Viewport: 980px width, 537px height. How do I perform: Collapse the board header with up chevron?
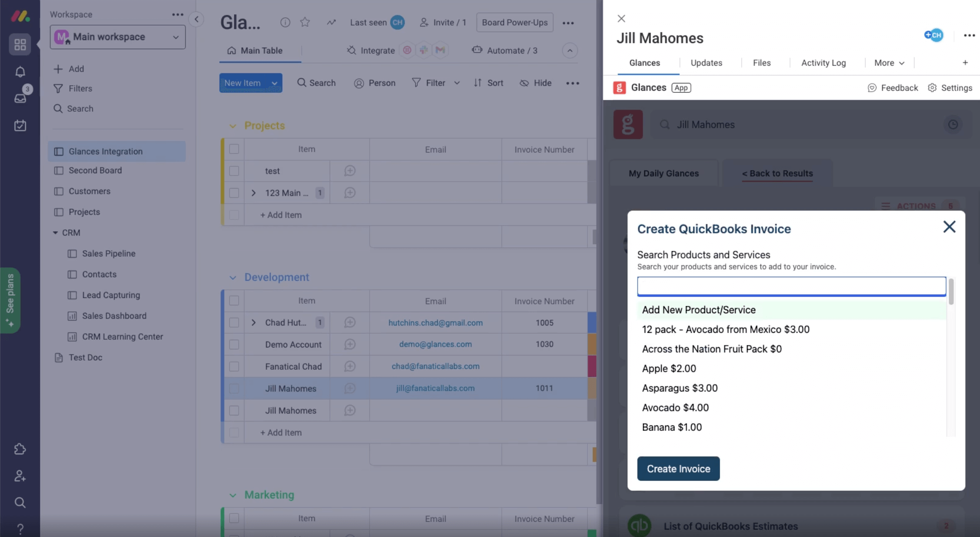pos(570,50)
